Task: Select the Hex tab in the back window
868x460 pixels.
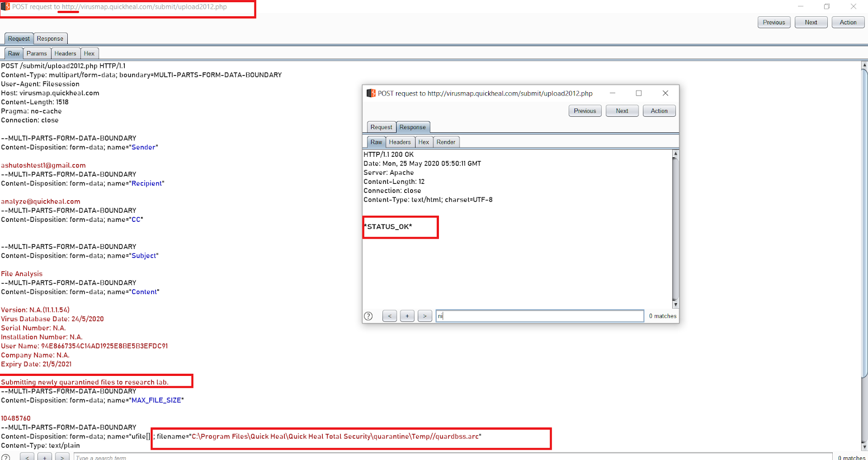Action: (x=89, y=53)
